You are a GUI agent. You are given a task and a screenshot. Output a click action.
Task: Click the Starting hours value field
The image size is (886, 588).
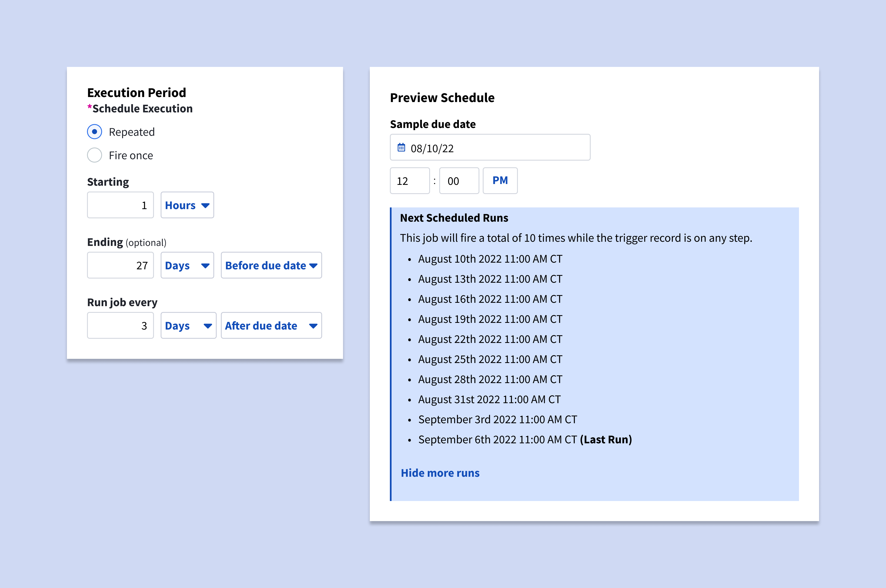pos(120,205)
